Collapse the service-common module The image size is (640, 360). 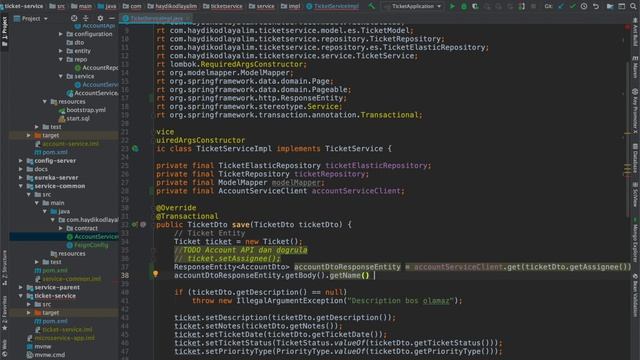(21, 186)
